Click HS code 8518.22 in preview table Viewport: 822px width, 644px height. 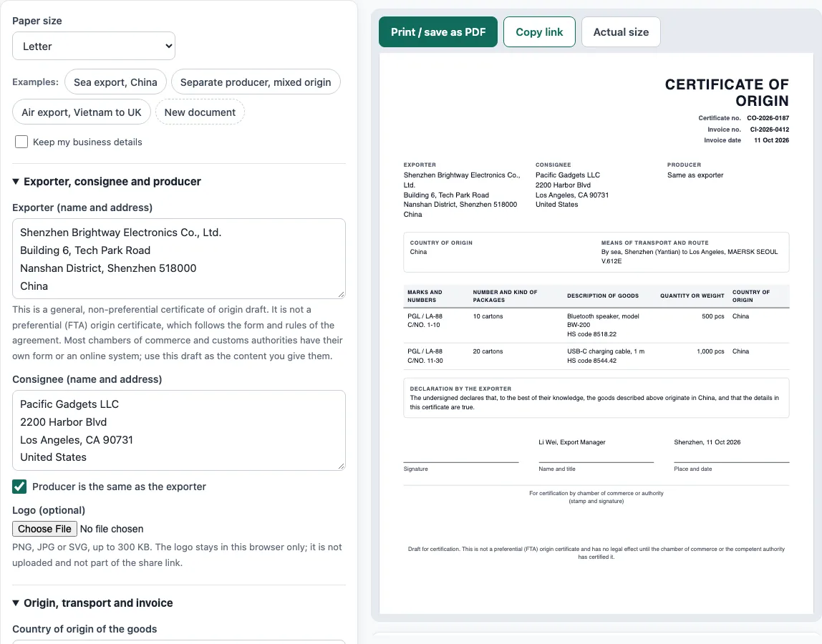[x=591, y=334]
